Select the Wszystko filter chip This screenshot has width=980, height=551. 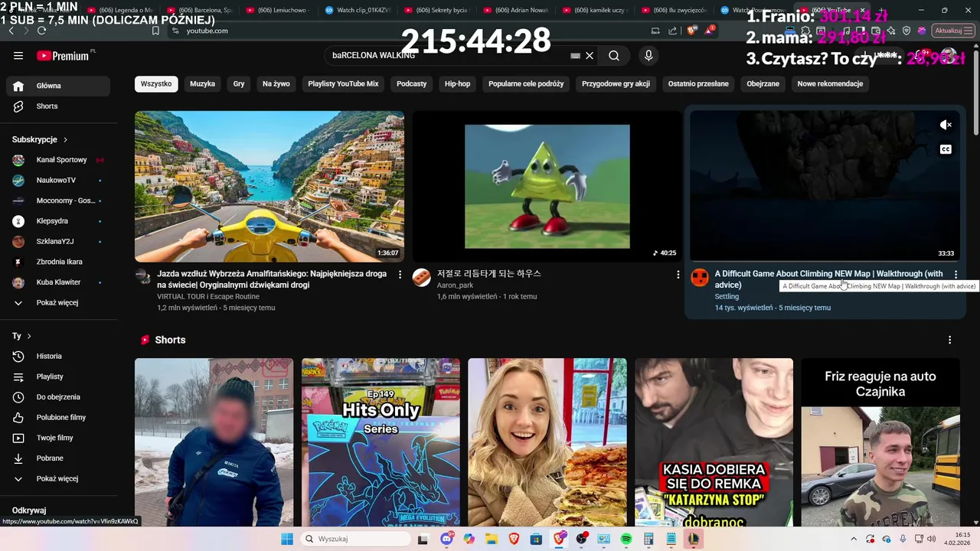pyautogui.click(x=156, y=84)
